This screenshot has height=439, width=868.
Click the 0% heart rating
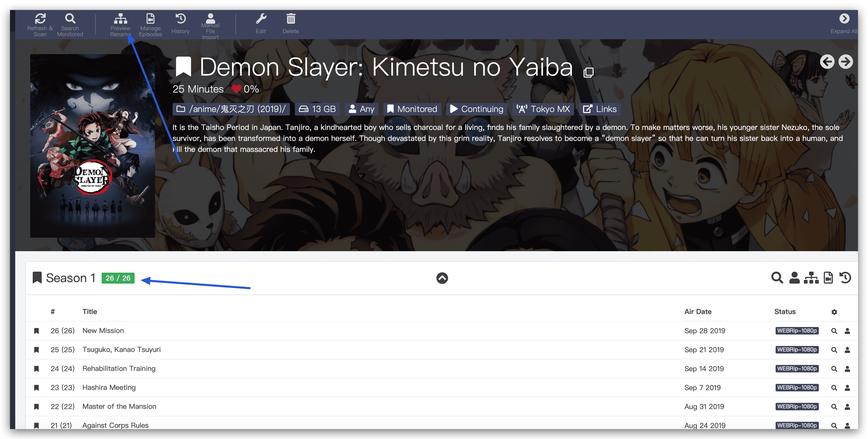(245, 89)
